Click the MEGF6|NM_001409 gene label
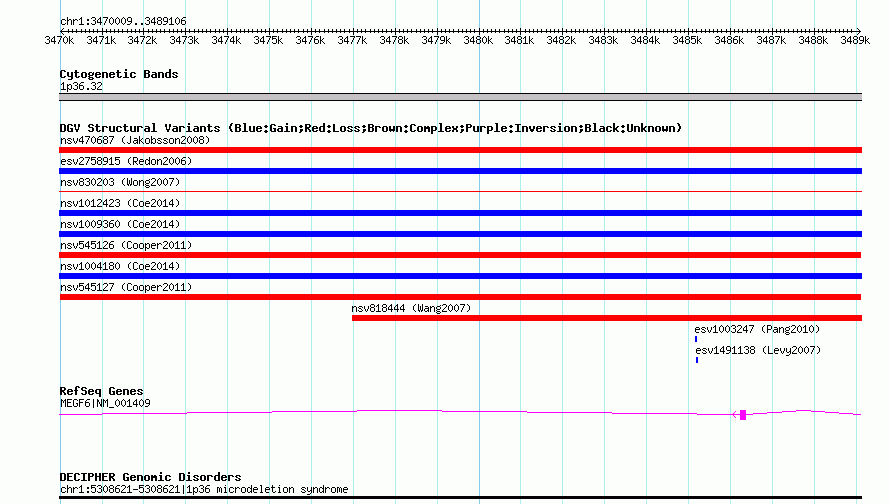This screenshot has height=504, width=890. point(105,404)
